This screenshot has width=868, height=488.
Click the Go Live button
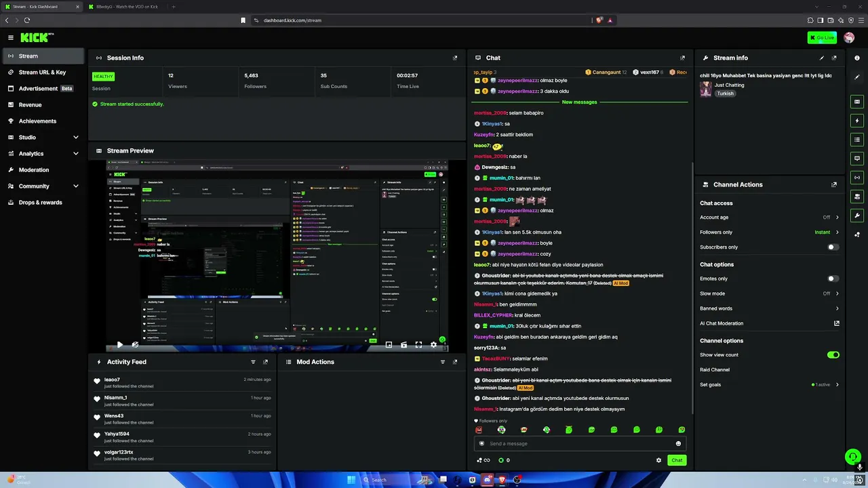tap(822, 37)
